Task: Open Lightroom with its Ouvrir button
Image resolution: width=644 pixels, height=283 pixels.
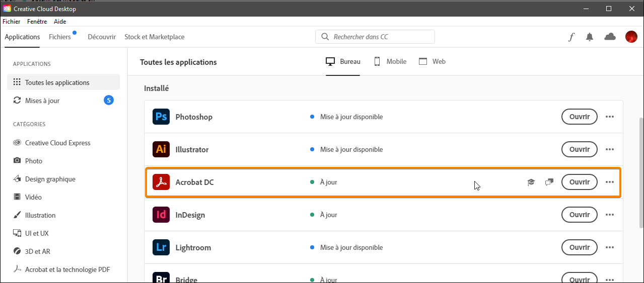Action: coord(579,247)
